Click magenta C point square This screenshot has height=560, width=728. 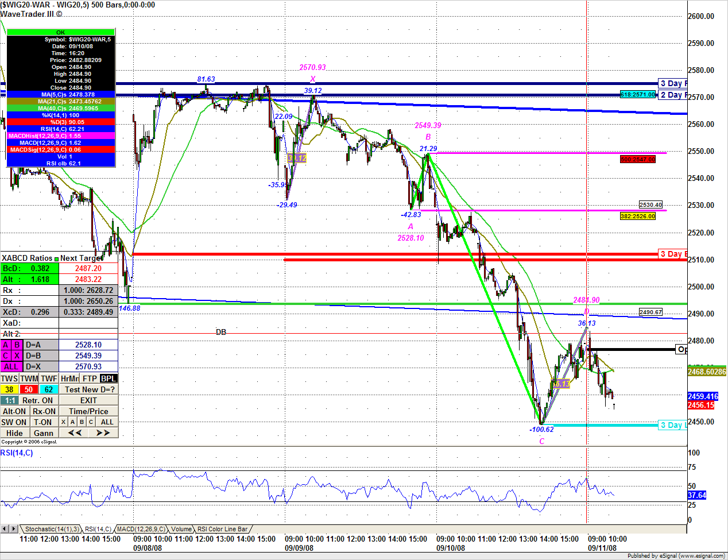pos(6,356)
